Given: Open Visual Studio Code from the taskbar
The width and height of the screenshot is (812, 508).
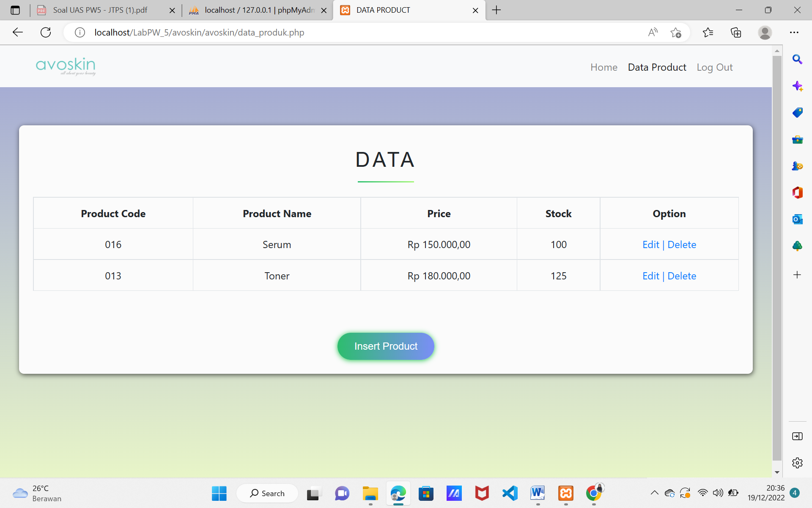Looking at the screenshot, I should (510, 493).
